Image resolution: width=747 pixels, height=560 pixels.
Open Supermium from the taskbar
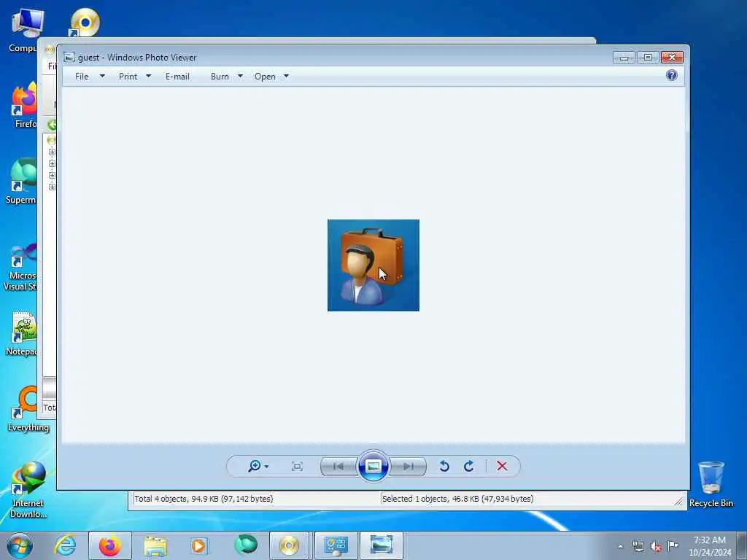pos(245,545)
